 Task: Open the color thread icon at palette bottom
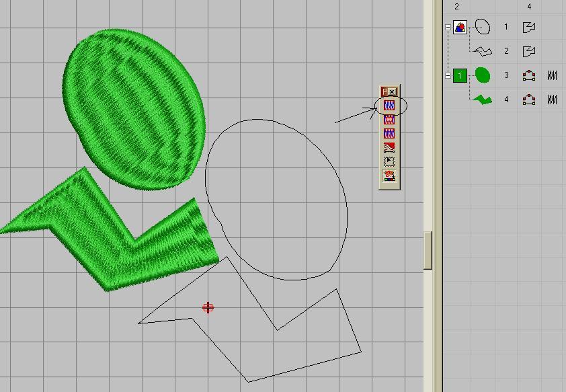389,176
